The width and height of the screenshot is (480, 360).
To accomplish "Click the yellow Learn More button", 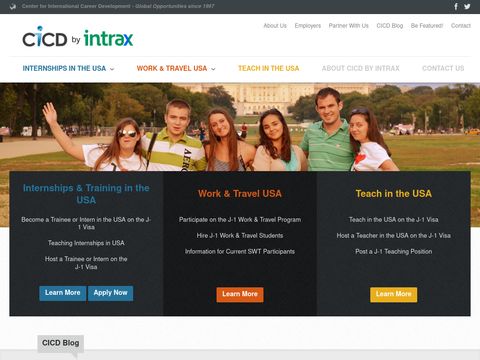I will [394, 295].
